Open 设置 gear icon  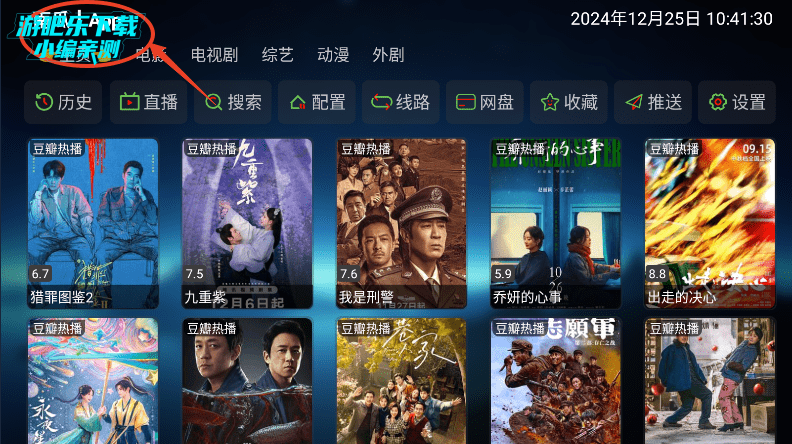point(718,103)
